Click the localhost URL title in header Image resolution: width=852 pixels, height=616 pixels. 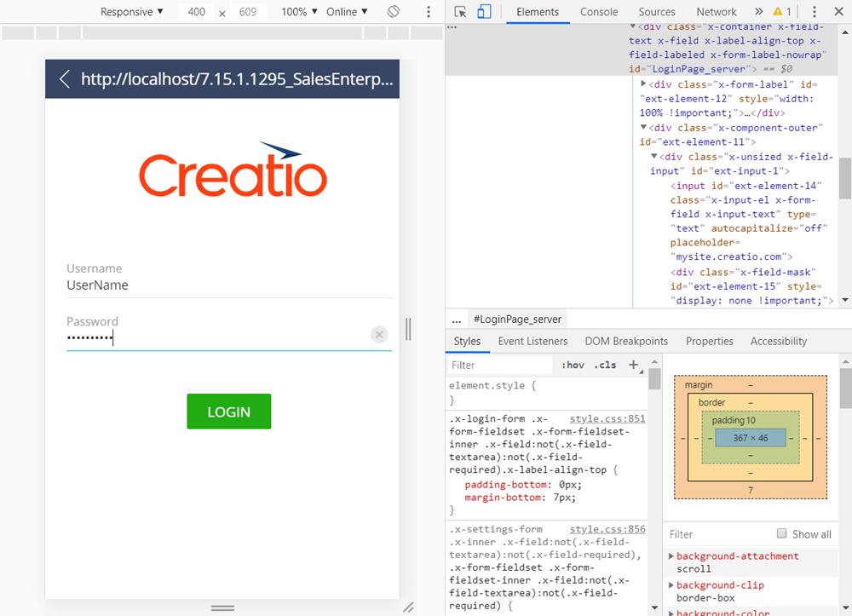[237, 79]
